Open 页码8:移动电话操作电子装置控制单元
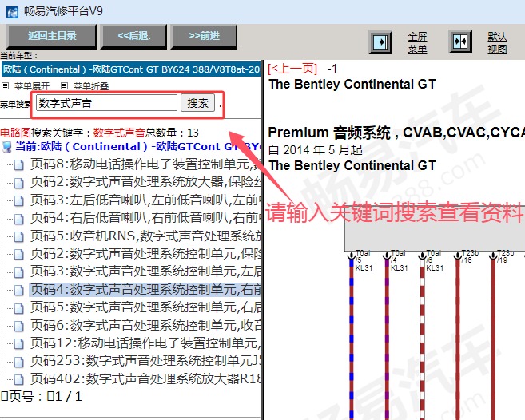The width and height of the screenshot is (525, 420). [145, 164]
